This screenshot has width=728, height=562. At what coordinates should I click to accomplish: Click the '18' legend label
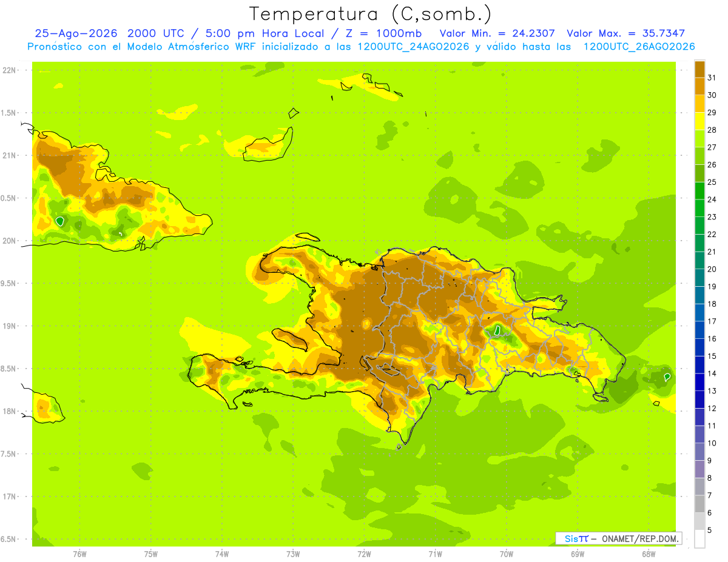pos(712,304)
